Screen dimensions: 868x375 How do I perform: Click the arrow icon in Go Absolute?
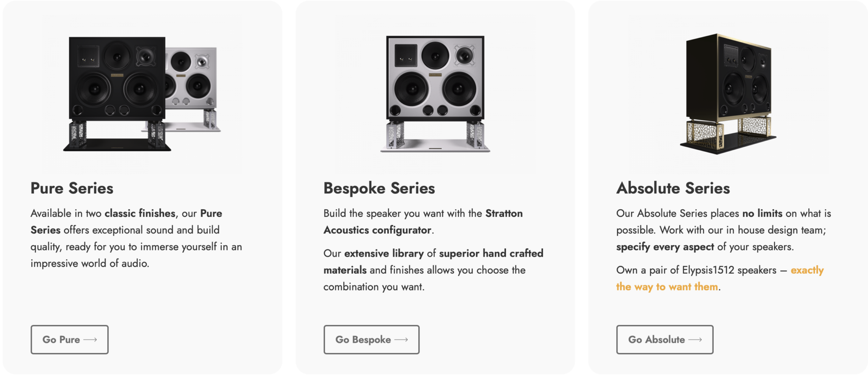(x=695, y=340)
